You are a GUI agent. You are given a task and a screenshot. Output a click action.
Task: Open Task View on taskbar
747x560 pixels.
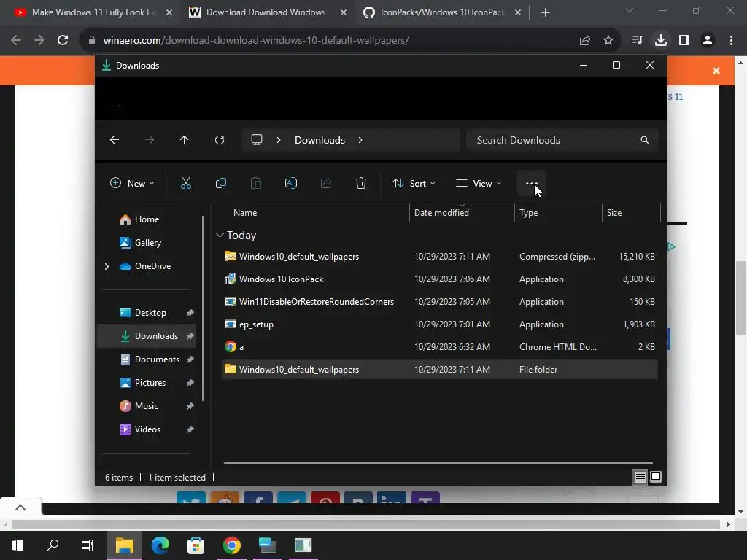(88, 545)
